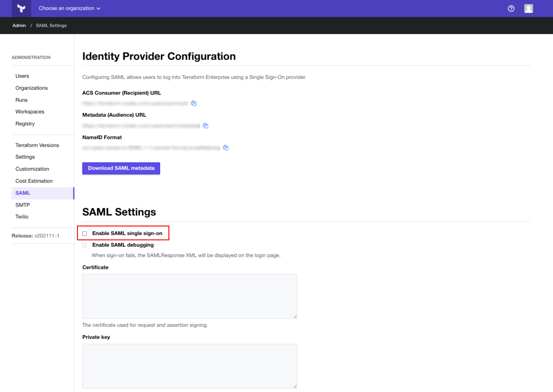Enable SAML single sign-on checkbox
This screenshot has height=392, width=553.
pyautogui.click(x=85, y=233)
